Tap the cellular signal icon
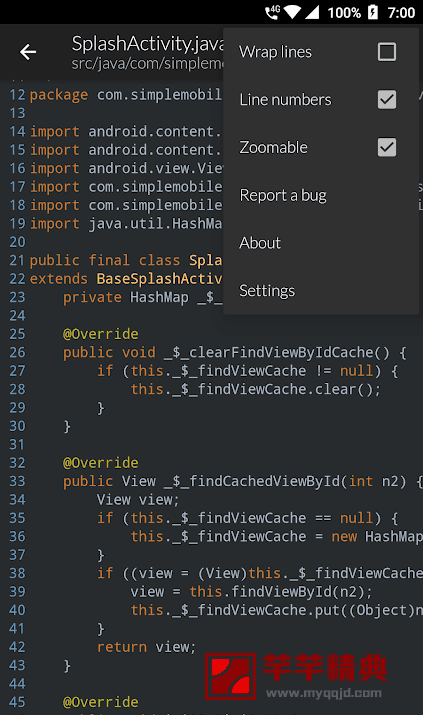 point(312,12)
